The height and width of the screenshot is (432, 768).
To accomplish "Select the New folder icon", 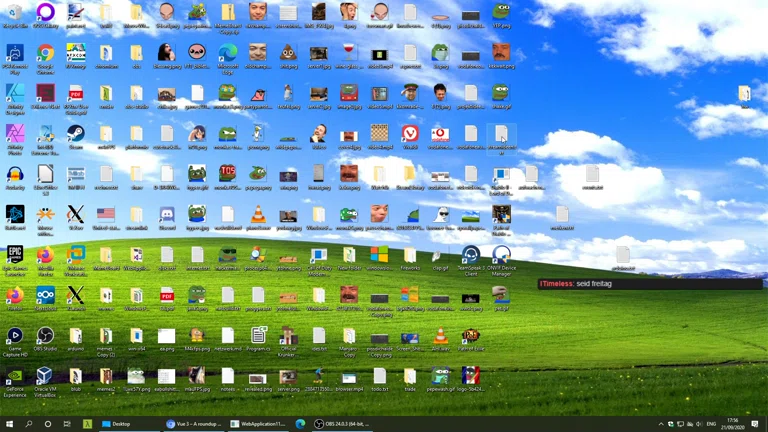I will (x=349, y=258).
